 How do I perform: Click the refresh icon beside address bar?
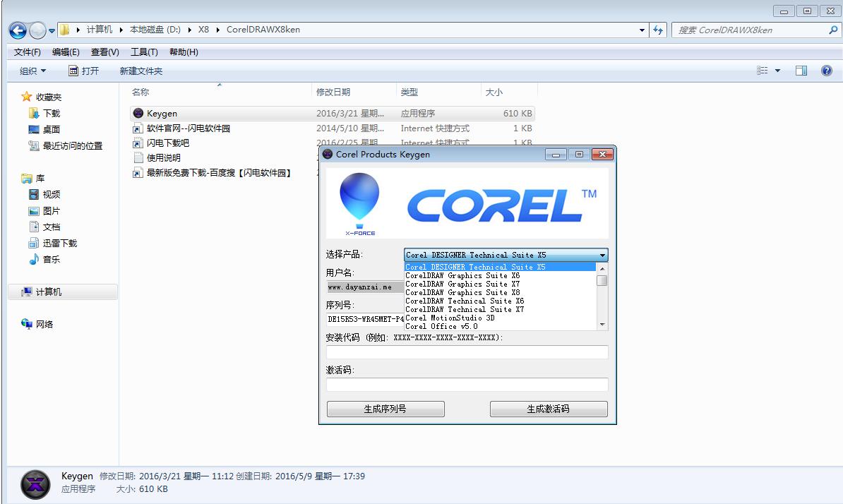coord(657,30)
